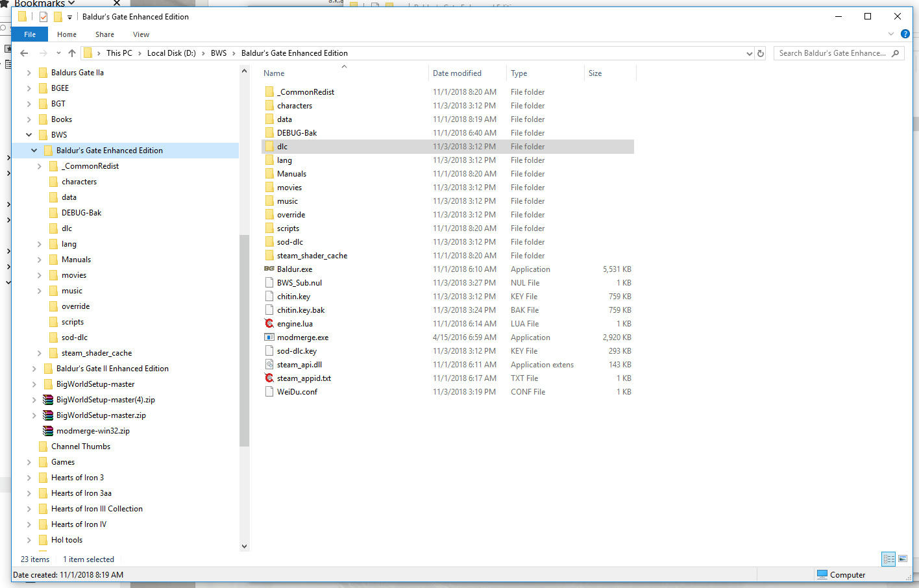Collapse the BWS tree node

pyautogui.click(x=29, y=135)
